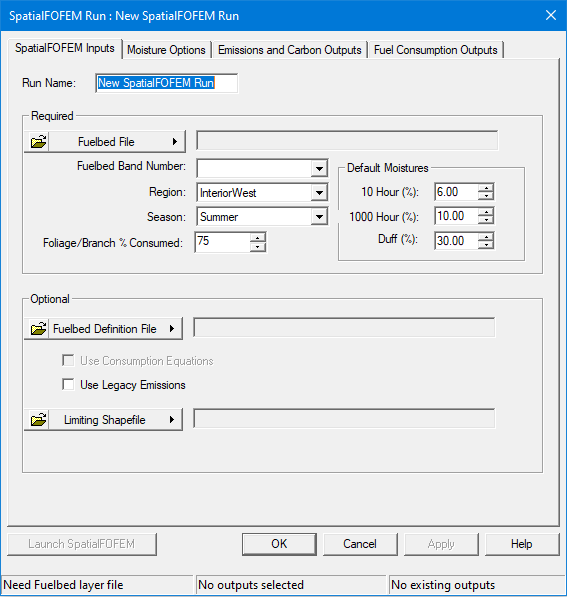The image size is (567, 597).
Task: Go to Fuel Consumption Outputs tab
Action: click(x=436, y=50)
